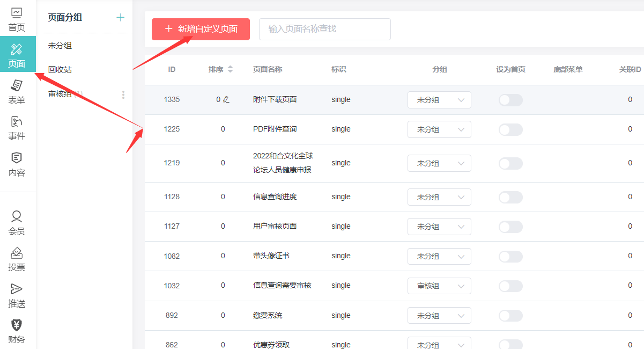Image resolution: width=644 pixels, height=349 pixels.
Task: Open the 事件 events sidebar icon
Action: (x=17, y=128)
